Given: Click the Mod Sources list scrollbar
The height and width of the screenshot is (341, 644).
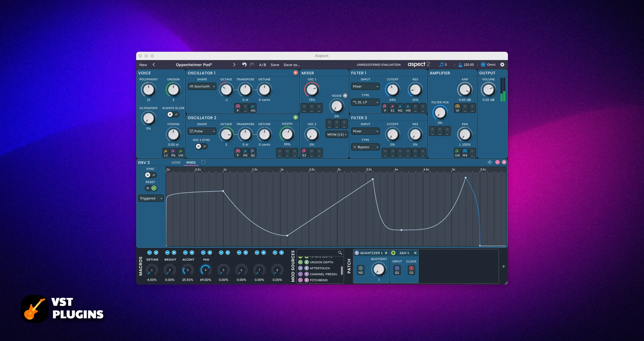Looking at the screenshot, I should pos(342,271).
